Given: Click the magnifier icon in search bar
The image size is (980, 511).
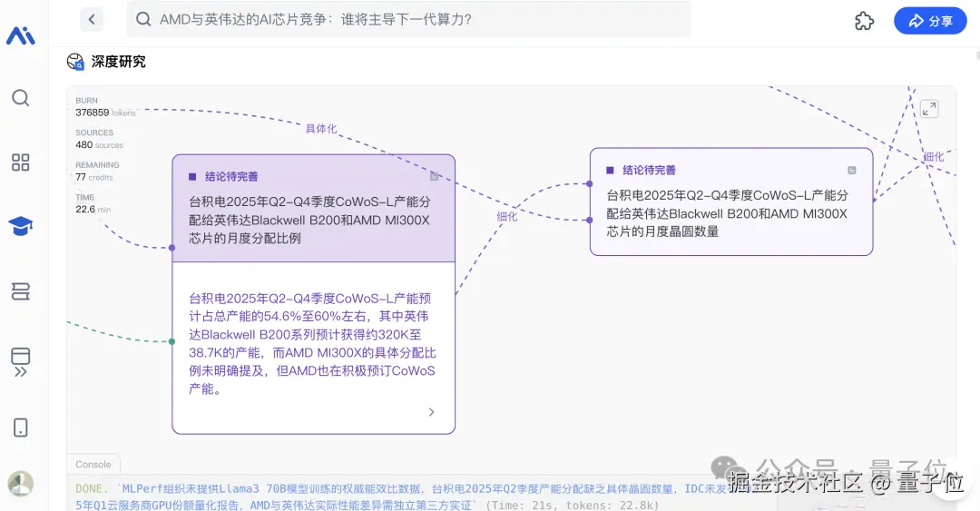Looking at the screenshot, I should pos(143,19).
